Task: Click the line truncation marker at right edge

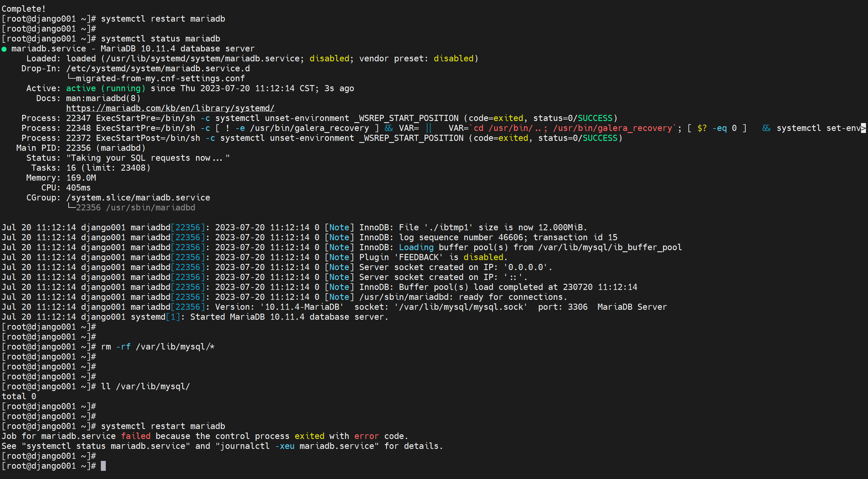Action: pos(863,128)
